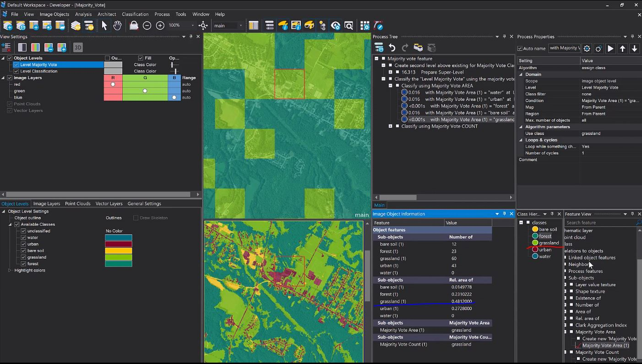Uncheck the water class checkbox
The width and height of the screenshot is (642, 364).
[x=23, y=238]
